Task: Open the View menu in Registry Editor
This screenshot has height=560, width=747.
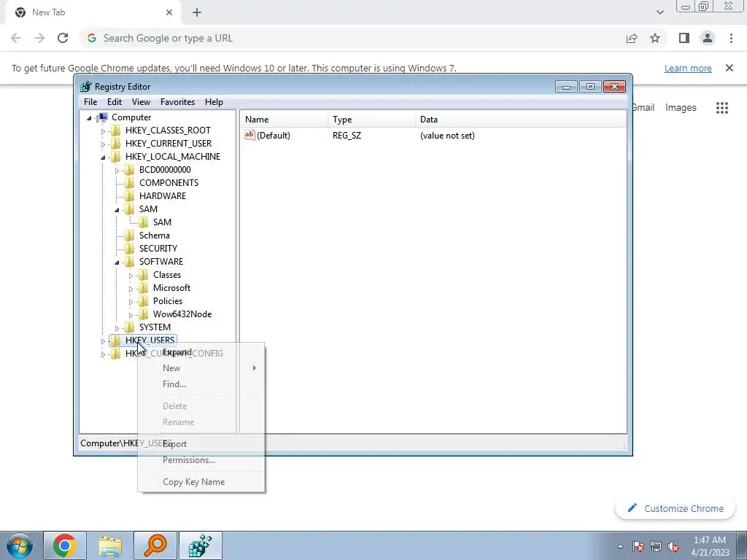Action: 141,102
